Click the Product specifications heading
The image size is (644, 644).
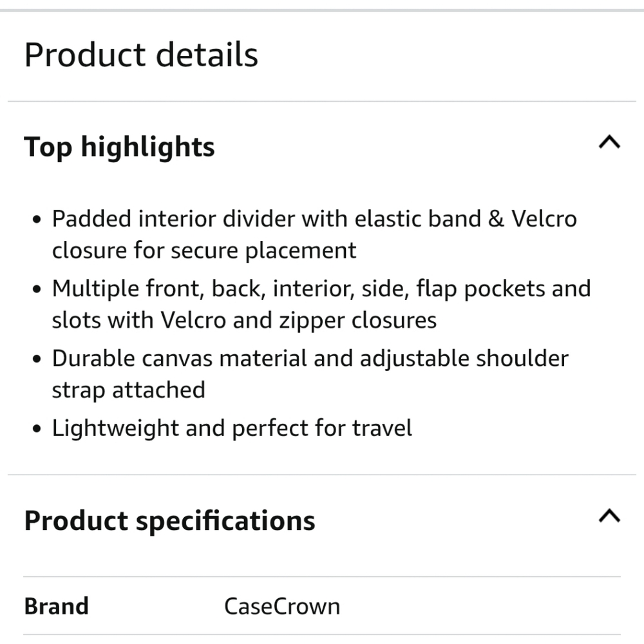[169, 521]
